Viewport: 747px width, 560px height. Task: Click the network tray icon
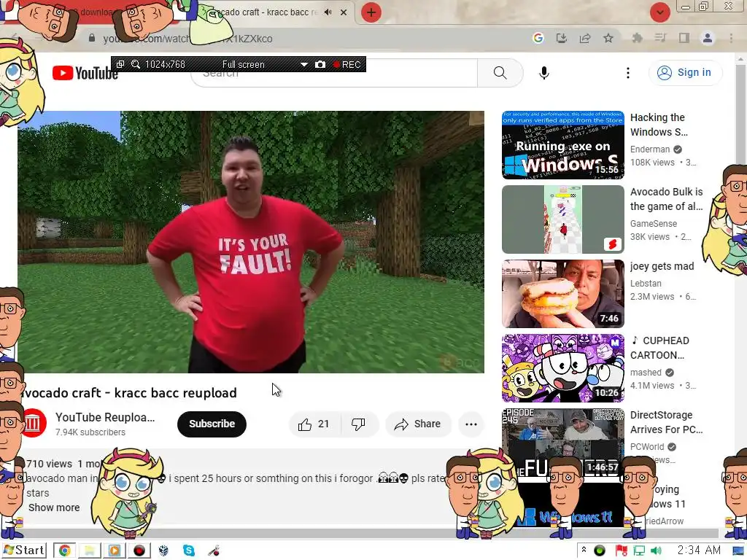point(639,551)
